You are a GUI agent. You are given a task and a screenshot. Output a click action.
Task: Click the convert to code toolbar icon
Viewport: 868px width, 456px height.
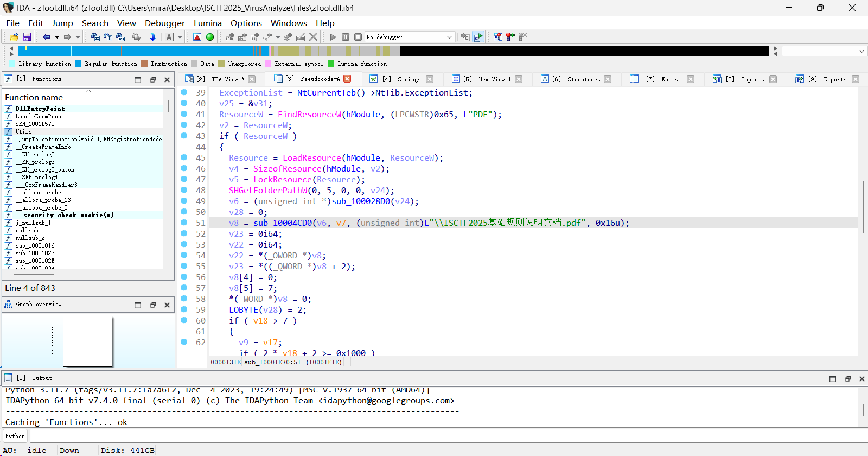(x=231, y=37)
